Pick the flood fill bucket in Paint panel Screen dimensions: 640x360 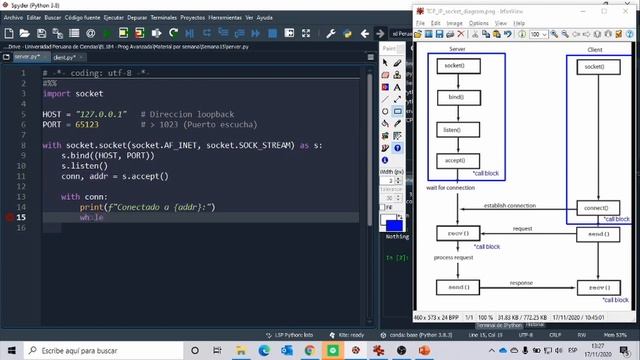click(x=385, y=124)
